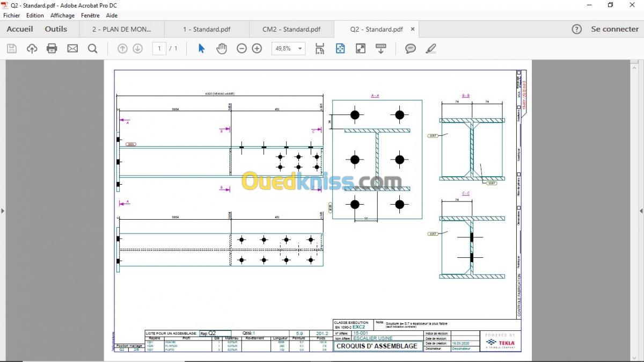644x362 pixels.
Task: Click the fit full page icon
Action: (340, 49)
